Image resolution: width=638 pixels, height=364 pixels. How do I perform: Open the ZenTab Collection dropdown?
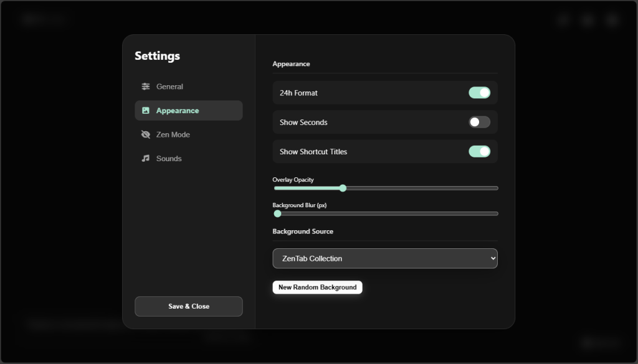coord(384,258)
